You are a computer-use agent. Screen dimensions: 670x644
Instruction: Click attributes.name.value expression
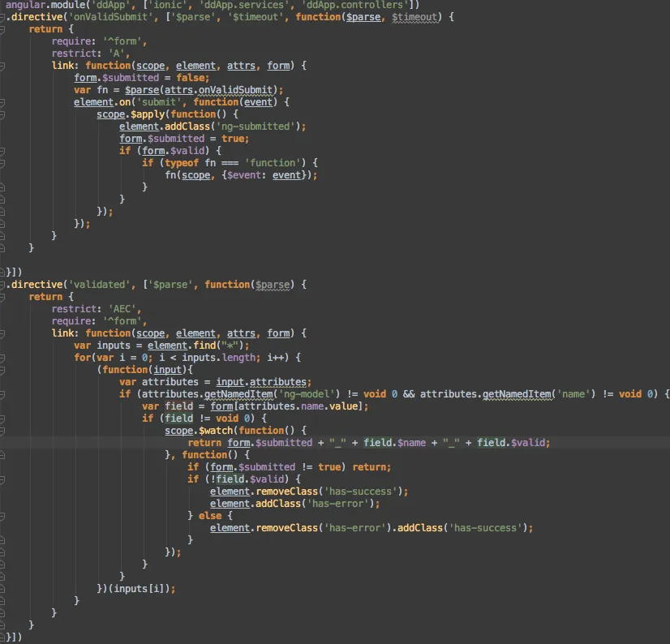point(298,406)
